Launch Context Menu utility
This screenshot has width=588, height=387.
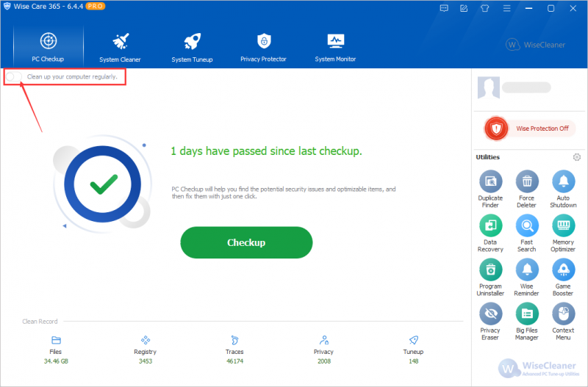coord(563,322)
